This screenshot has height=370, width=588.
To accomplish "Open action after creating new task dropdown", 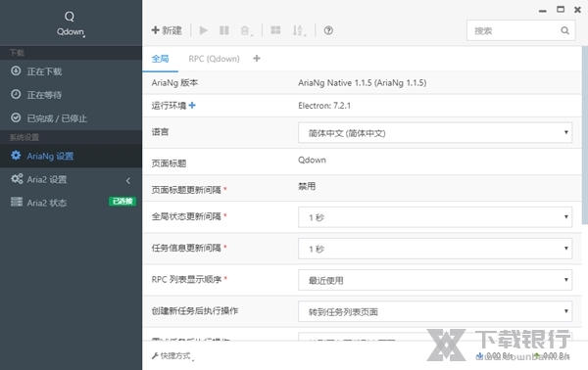I will click(435, 311).
